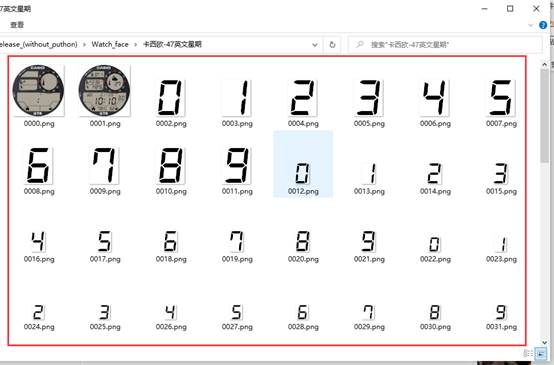Viewport: 554px width, 365px height.
Task: Select the 0010.png digit 8 image
Action: point(171,166)
